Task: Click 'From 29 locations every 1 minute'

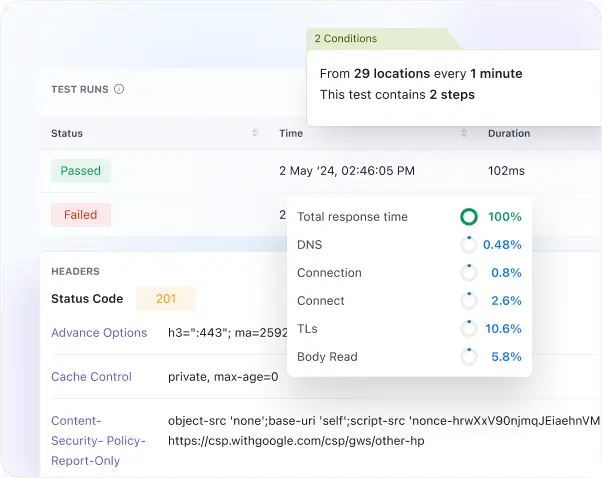Action: click(x=421, y=73)
